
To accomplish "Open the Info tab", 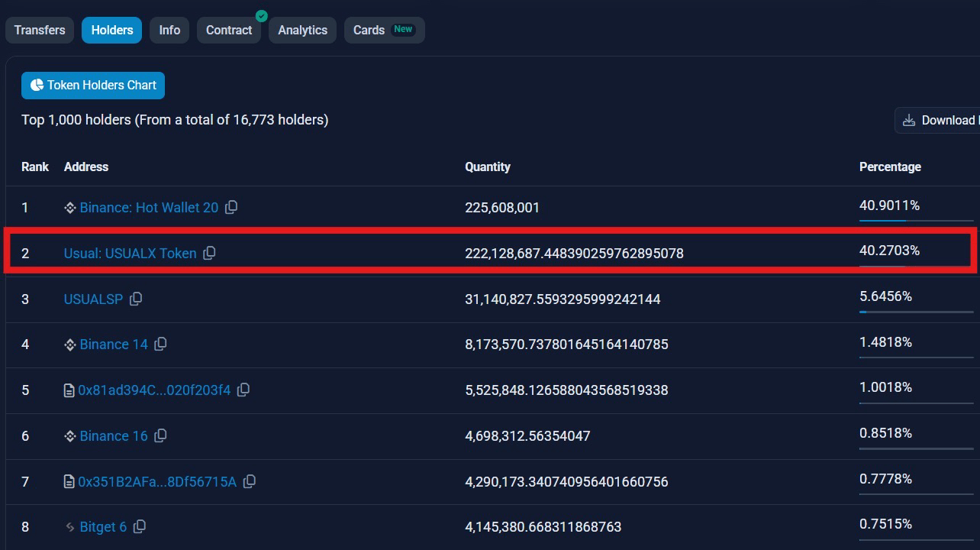I will click(x=169, y=31).
